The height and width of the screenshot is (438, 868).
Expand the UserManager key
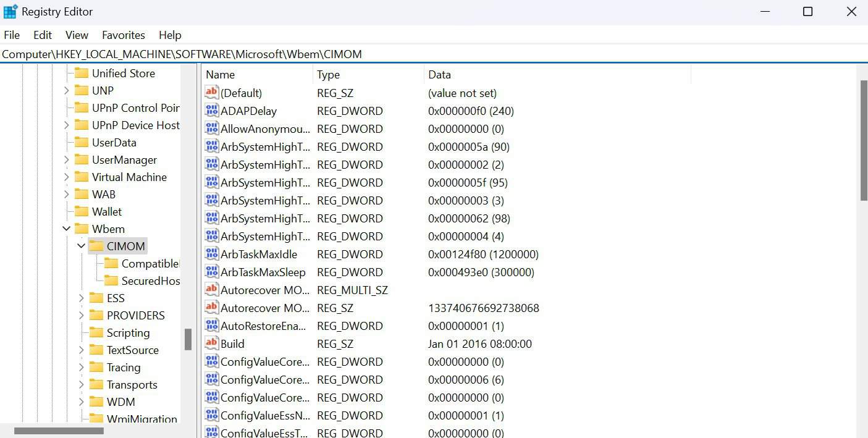(x=67, y=159)
